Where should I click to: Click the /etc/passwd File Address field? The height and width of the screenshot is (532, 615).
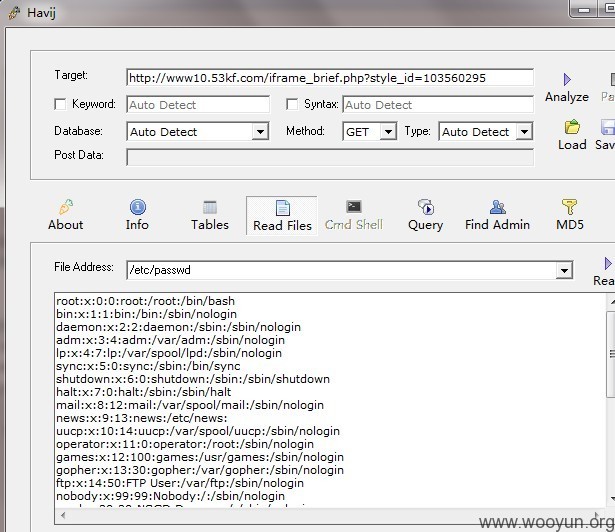341,270
